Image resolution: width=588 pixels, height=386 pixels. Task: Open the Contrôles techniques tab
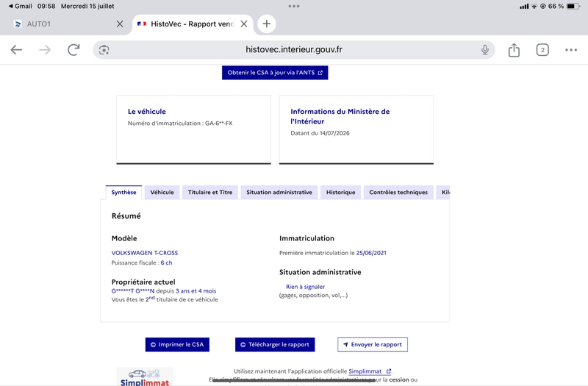pos(398,192)
